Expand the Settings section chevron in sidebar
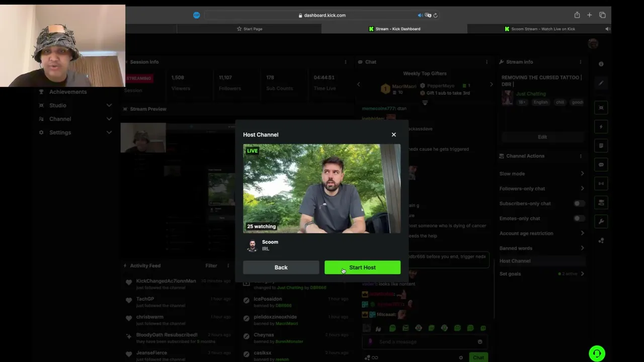The height and width of the screenshot is (362, 644). (x=109, y=132)
